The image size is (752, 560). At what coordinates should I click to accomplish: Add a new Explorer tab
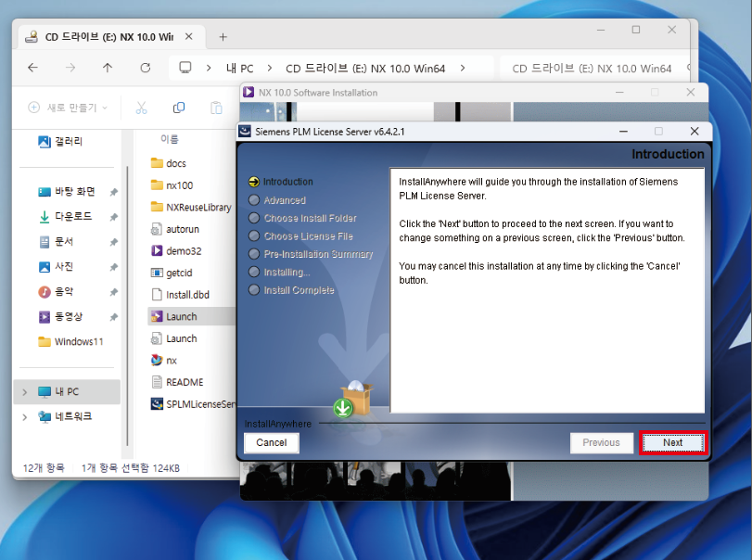pos(223,37)
